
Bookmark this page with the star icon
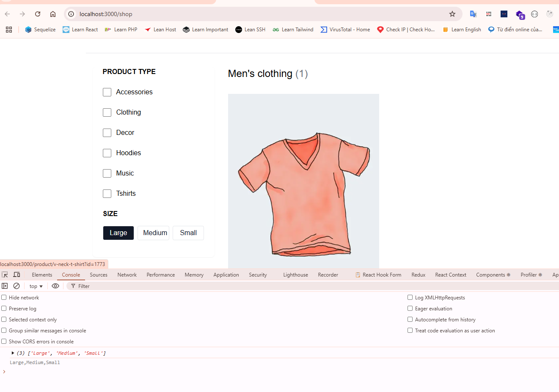coord(452,14)
